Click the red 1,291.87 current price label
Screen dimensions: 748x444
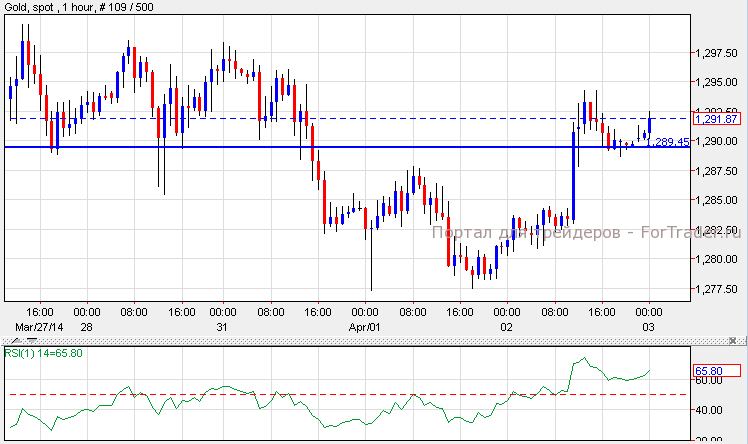click(717, 119)
